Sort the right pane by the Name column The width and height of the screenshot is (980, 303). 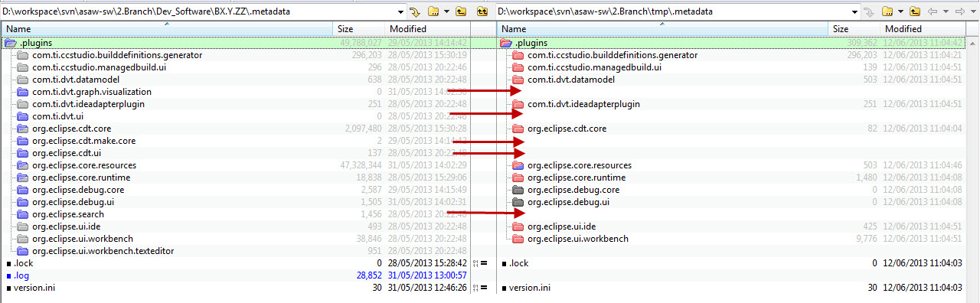coord(662,28)
